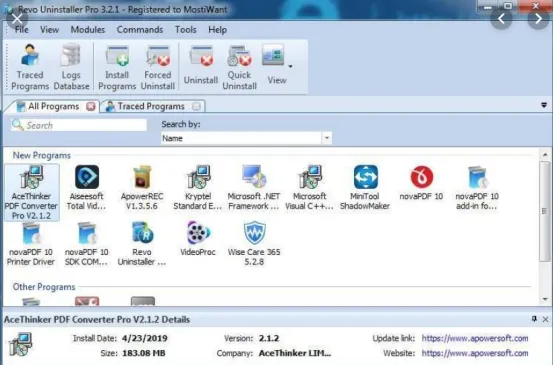Close the Details panel
This screenshot has height=365, width=553.
tap(545, 319)
